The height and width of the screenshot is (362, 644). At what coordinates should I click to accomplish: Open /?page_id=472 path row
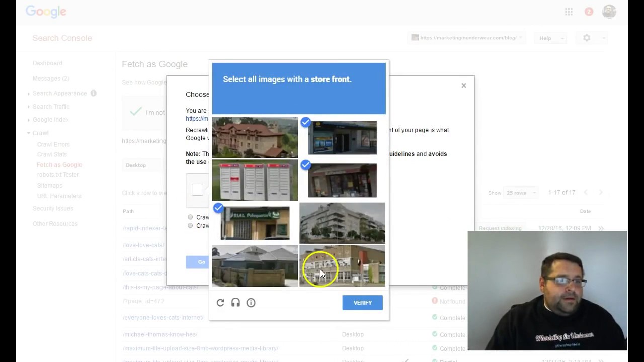tap(143, 301)
